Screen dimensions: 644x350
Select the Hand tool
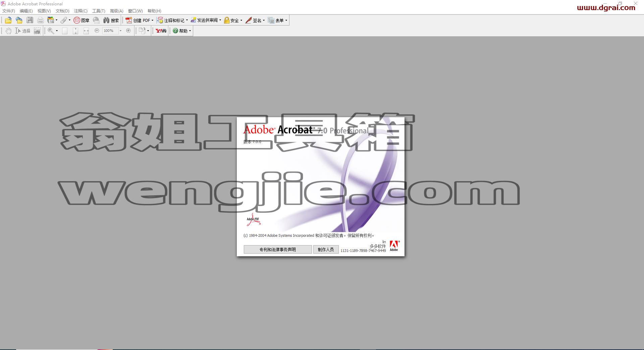[8, 31]
